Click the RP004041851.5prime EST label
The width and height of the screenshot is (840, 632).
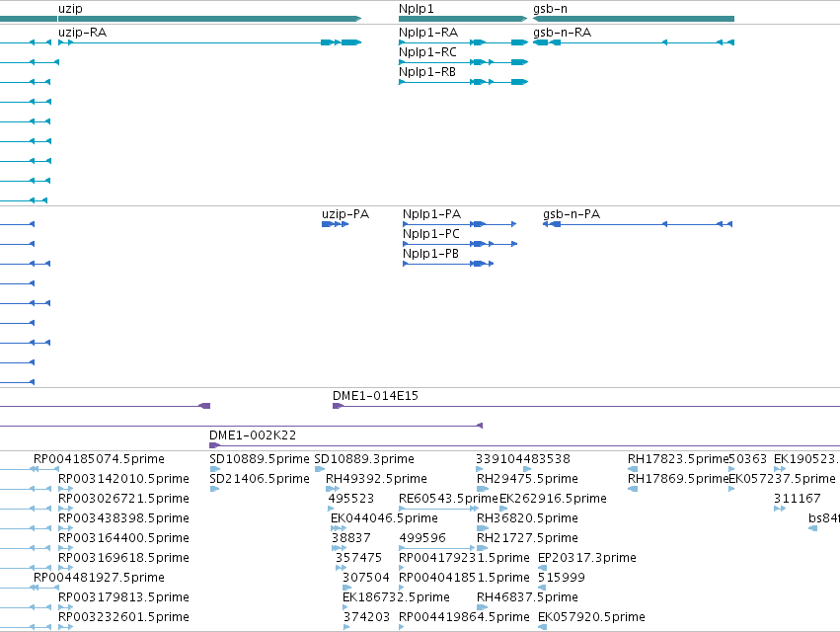[464, 578]
